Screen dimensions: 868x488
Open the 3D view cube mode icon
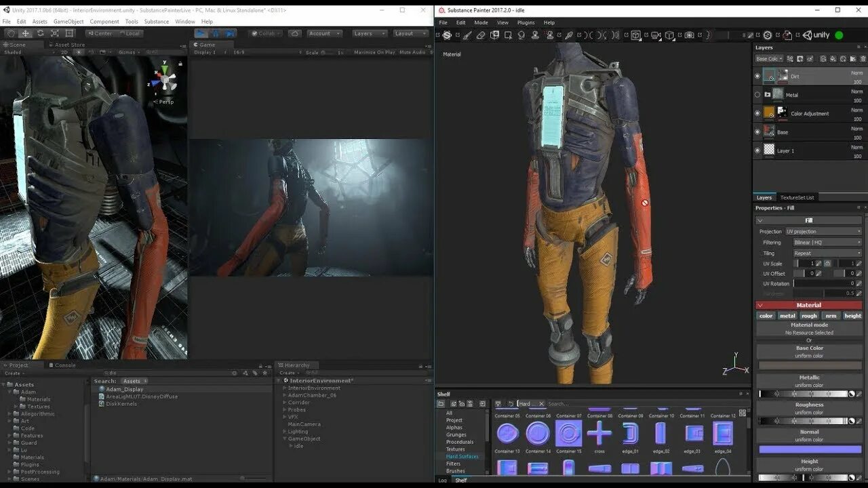[669, 35]
